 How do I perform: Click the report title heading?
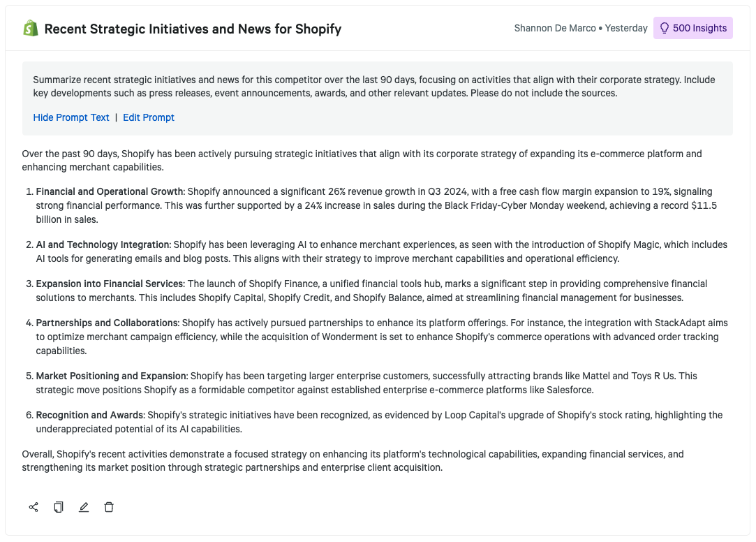pyautogui.click(x=193, y=29)
